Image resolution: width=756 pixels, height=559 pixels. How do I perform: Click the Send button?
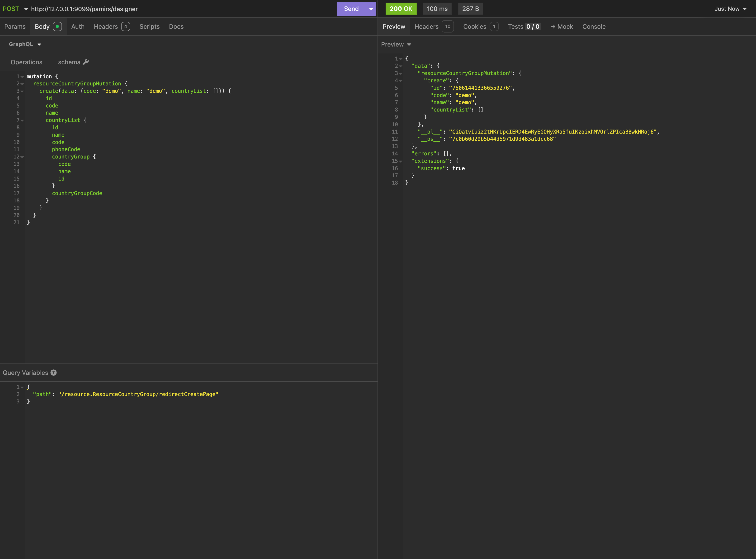click(x=351, y=9)
